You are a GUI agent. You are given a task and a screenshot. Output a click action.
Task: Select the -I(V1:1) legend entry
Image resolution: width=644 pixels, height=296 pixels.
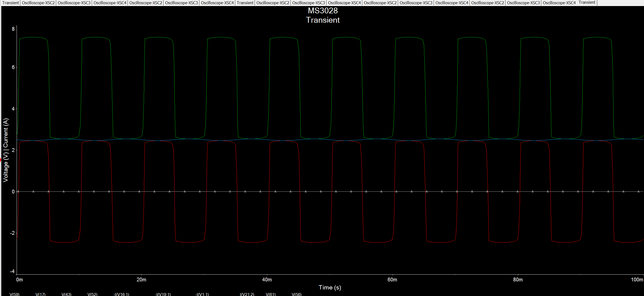click(202, 294)
